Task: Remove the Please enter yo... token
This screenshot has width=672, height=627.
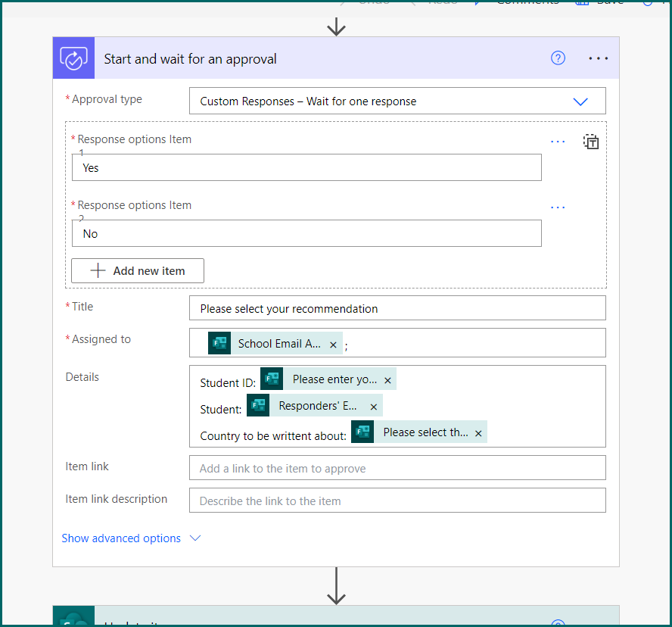Action: click(x=387, y=380)
